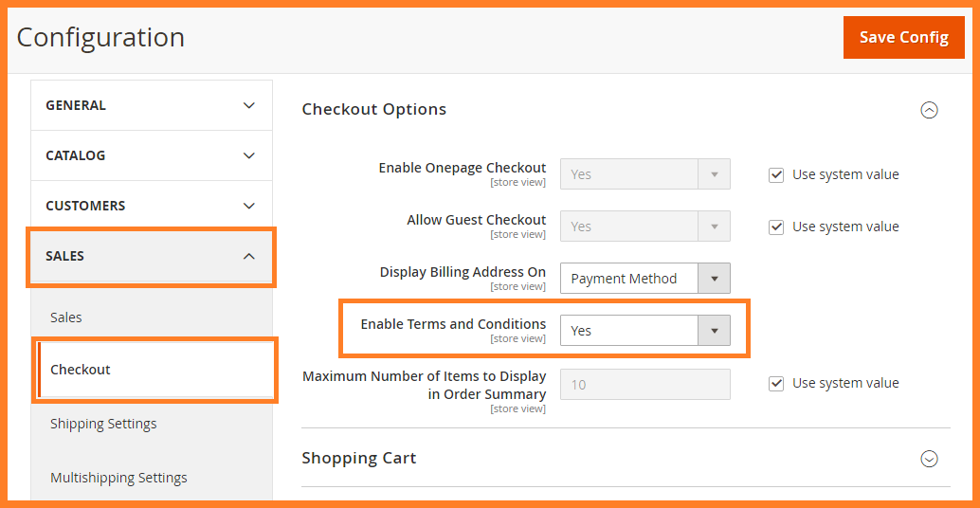Viewport: 980px width, 508px height.
Task: Toggle system value for Maximum Items
Action: tap(776, 383)
